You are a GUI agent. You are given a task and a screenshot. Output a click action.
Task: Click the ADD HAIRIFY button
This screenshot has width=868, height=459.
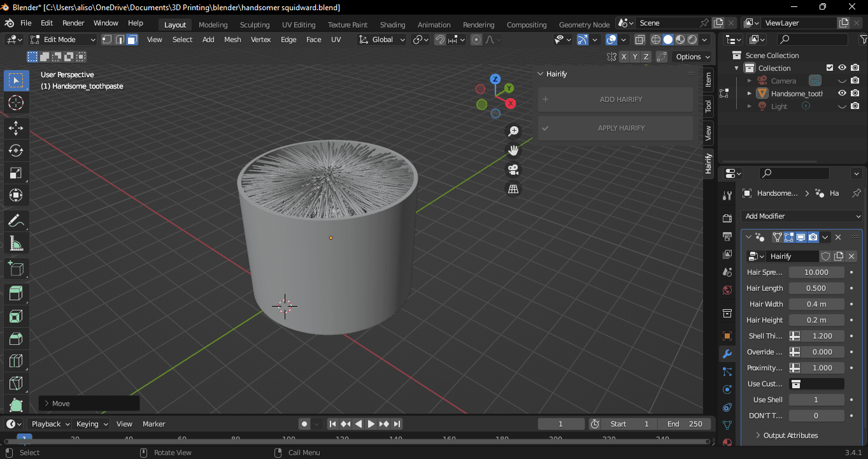(x=615, y=99)
